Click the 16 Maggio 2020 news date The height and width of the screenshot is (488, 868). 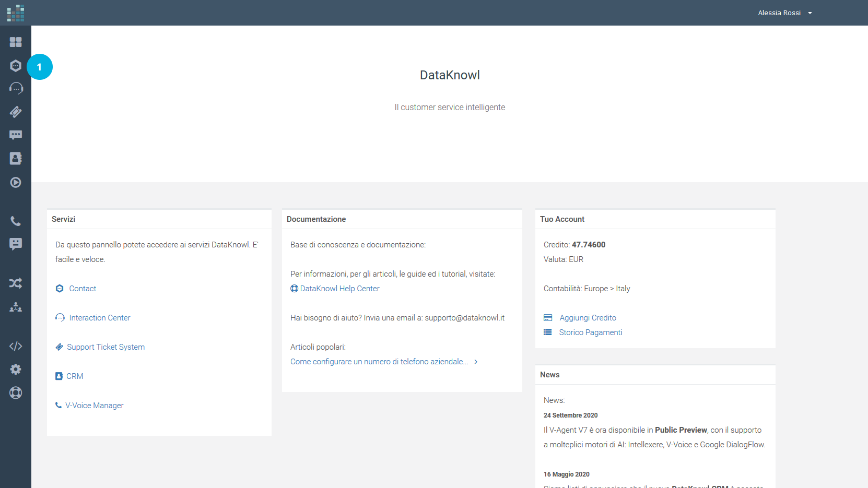(567, 474)
